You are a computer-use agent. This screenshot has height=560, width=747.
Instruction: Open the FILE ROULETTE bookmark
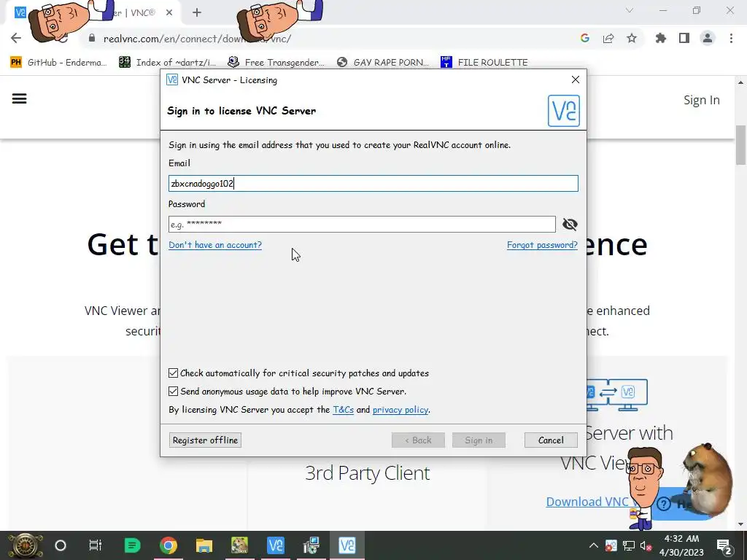(484, 63)
